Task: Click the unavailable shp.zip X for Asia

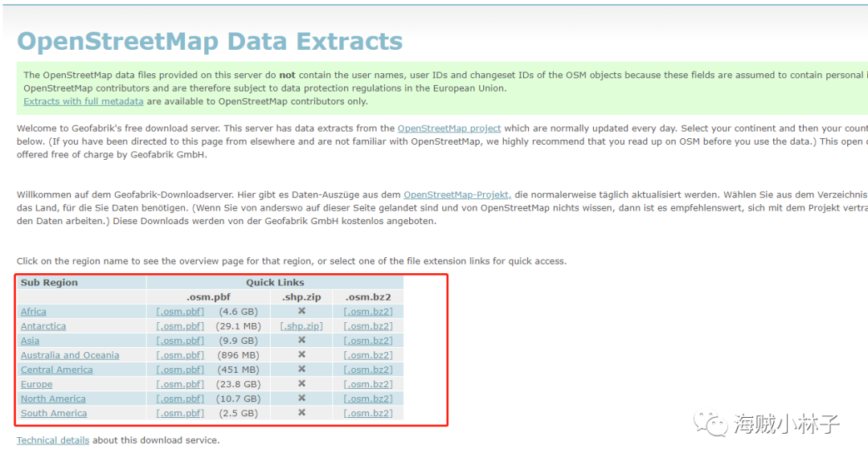Action: [301, 340]
